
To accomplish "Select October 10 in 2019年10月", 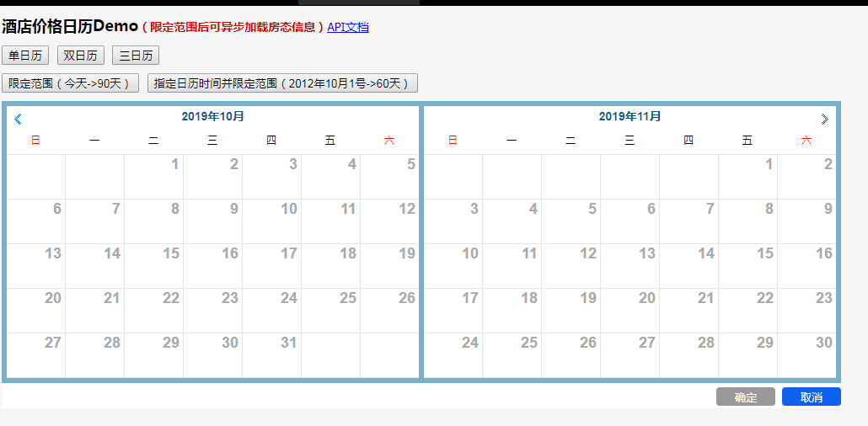I will [272, 222].
